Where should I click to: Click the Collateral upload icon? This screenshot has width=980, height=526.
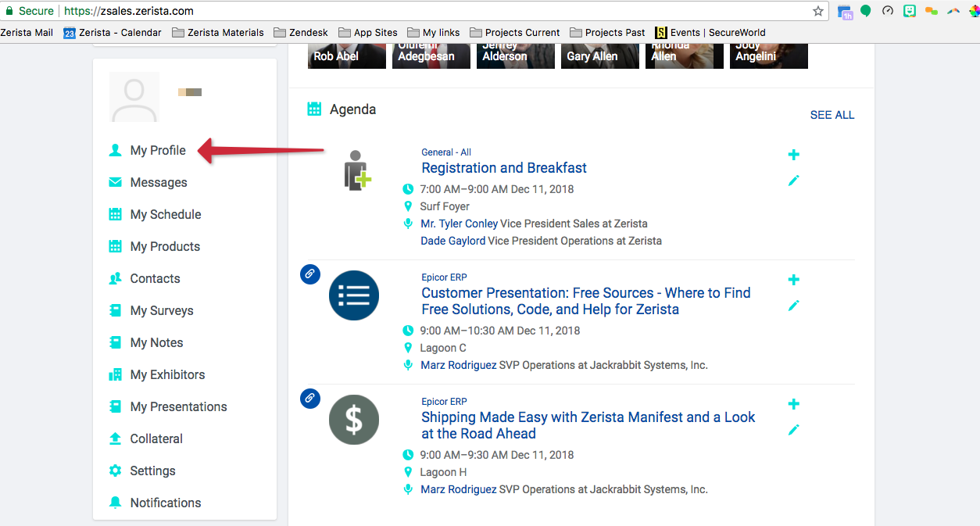pos(116,439)
